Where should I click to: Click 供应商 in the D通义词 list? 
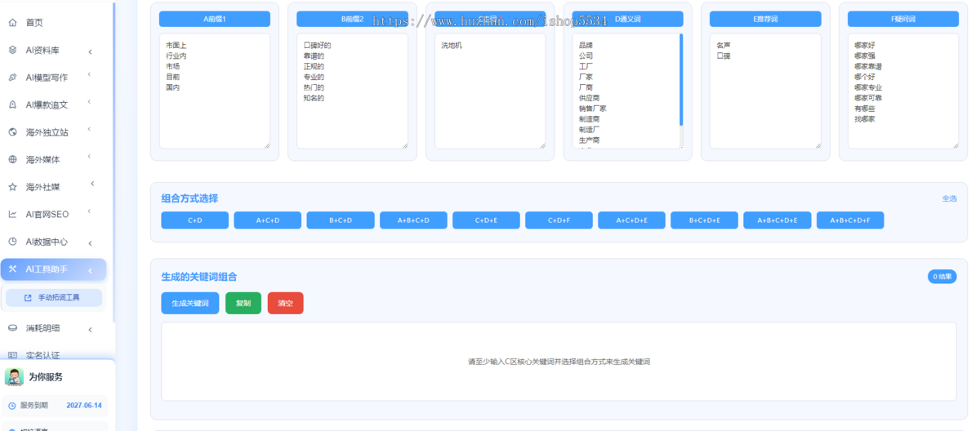pyautogui.click(x=590, y=98)
